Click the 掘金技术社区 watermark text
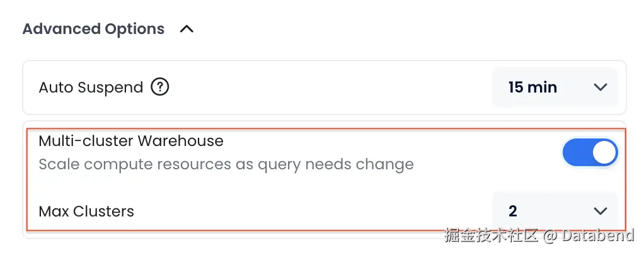Viewport: 644px width, 253px height. [492, 237]
